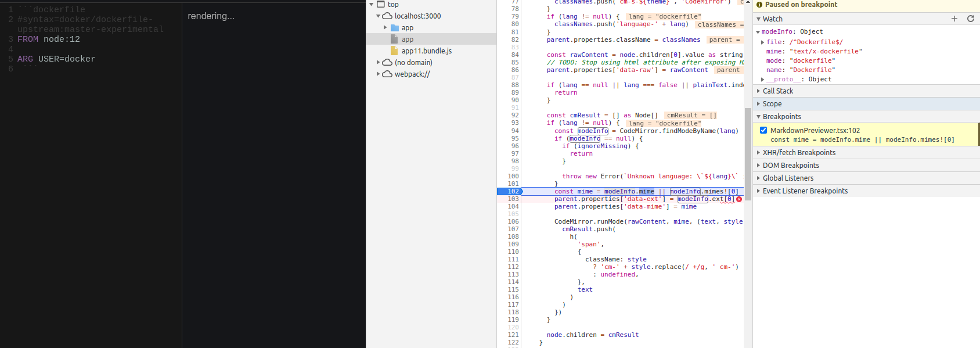Expand the file regex property in Watch
This screenshot has width=980, height=348.
763,42
